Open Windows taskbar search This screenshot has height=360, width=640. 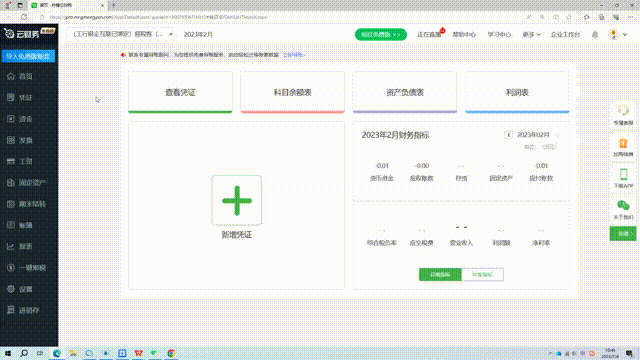24,353
